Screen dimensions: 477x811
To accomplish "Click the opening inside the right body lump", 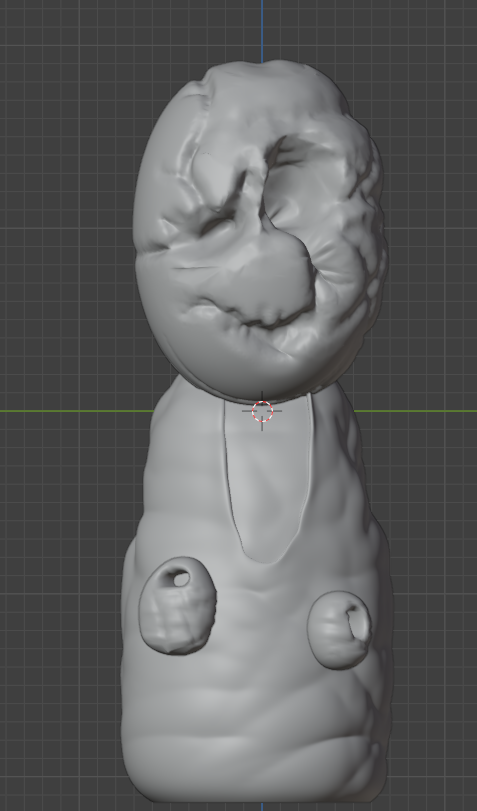I will tap(359, 623).
